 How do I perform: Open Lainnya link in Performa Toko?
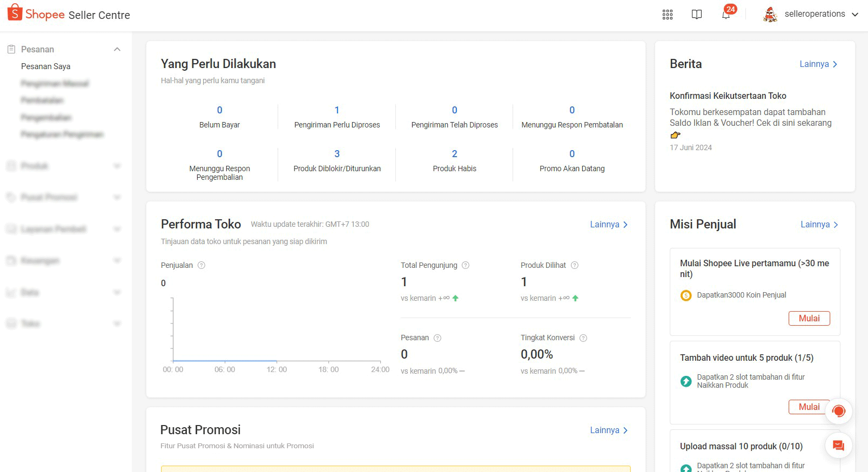tap(609, 225)
